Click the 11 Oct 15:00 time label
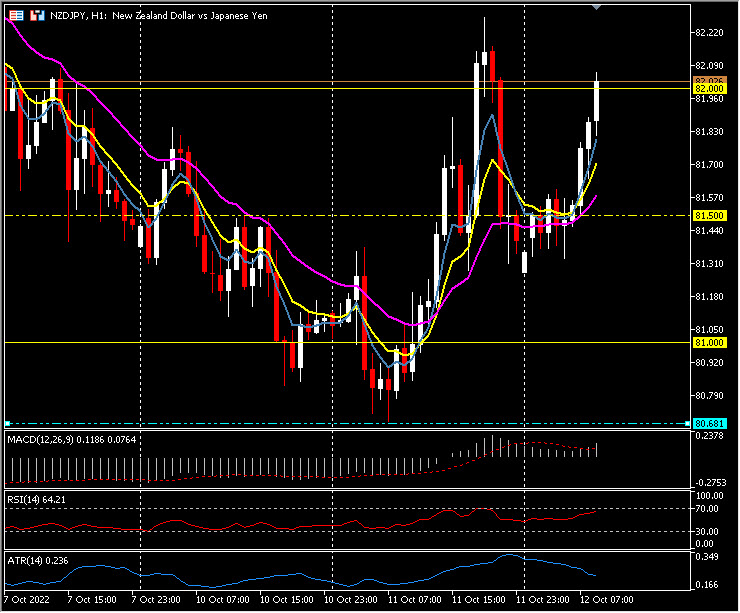 476,601
